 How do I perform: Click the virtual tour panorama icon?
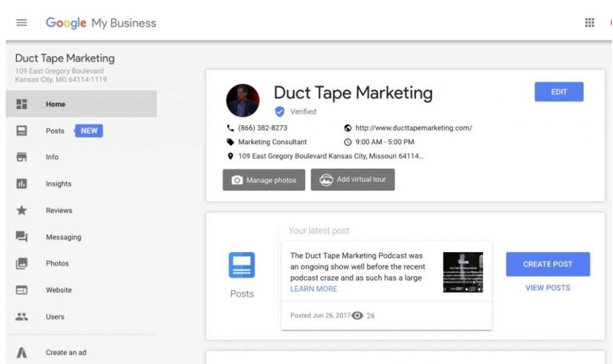(326, 180)
